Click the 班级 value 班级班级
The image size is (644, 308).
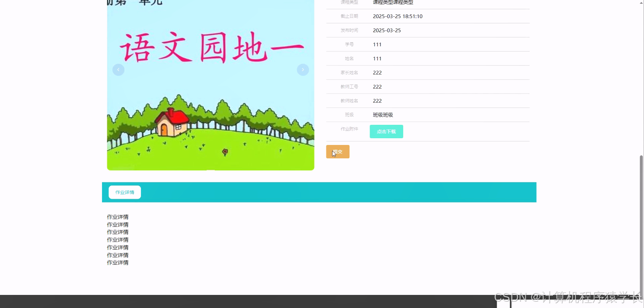pos(383,115)
